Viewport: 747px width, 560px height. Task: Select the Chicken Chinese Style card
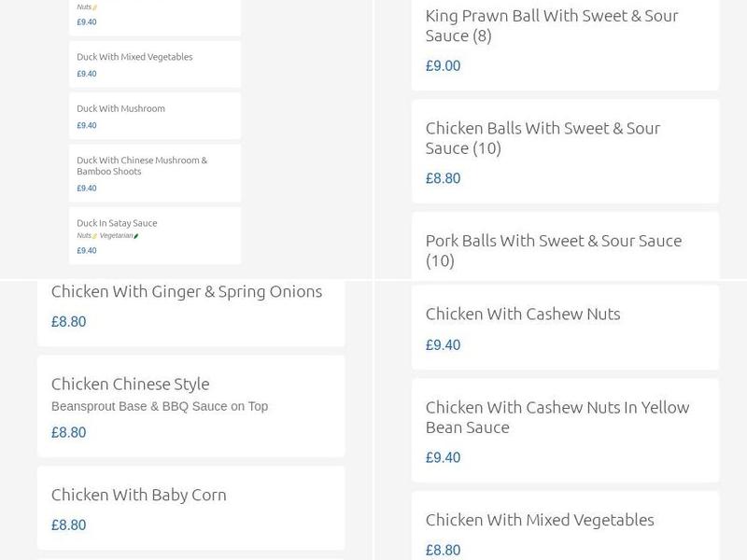(191, 406)
